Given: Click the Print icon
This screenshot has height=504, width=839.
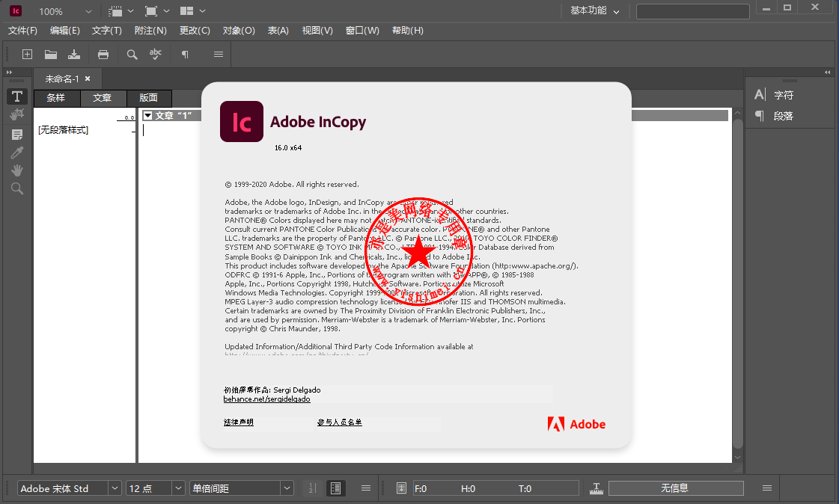Looking at the screenshot, I should 103,54.
